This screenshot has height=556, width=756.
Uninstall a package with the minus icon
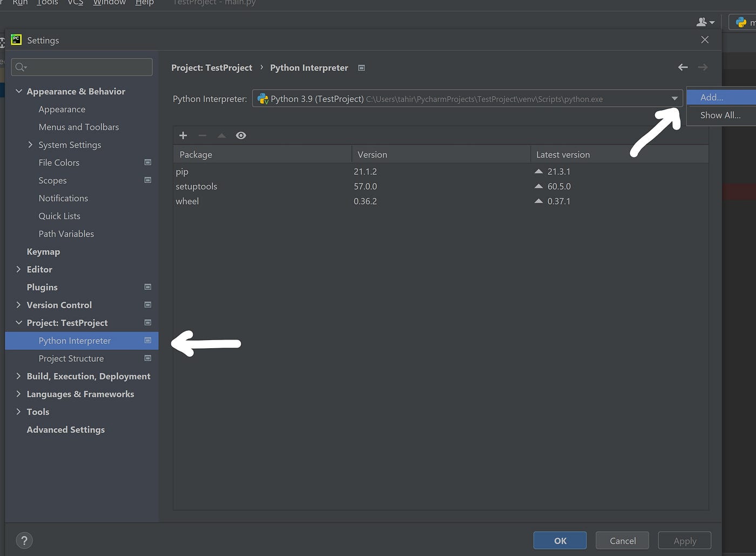click(202, 135)
